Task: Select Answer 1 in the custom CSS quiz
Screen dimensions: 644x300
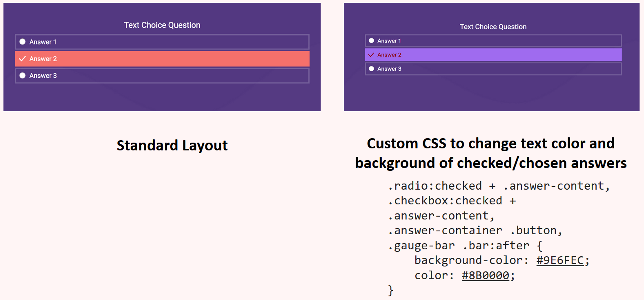Action: 492,40
